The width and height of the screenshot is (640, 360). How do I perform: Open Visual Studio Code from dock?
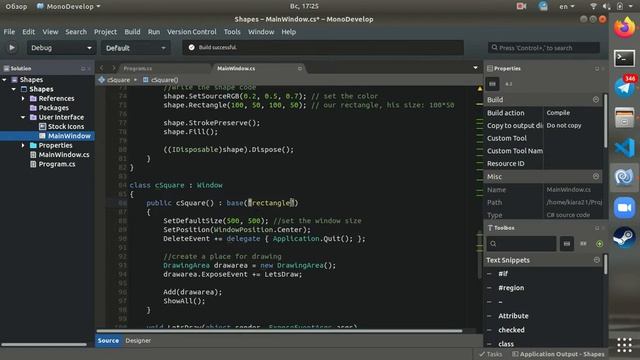click(624, 147)
